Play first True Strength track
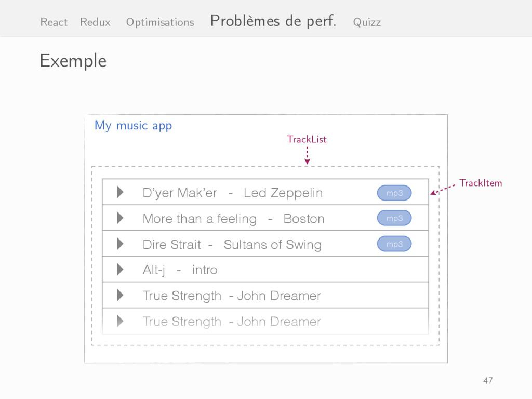 click(120, 295)
